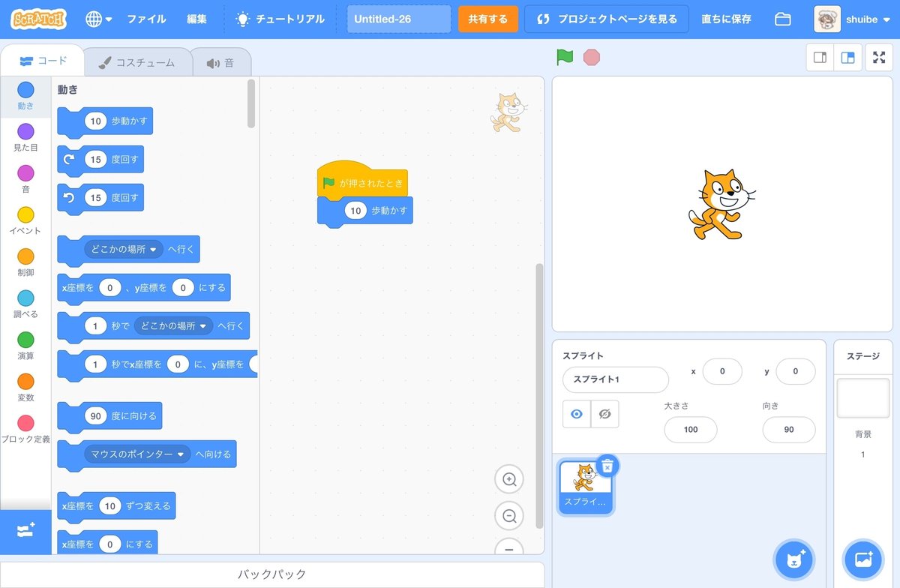Viewport: 900px width, 588px height.
Task: Select the スプライ… sprite thumbnail
Action: coord(585,487)
